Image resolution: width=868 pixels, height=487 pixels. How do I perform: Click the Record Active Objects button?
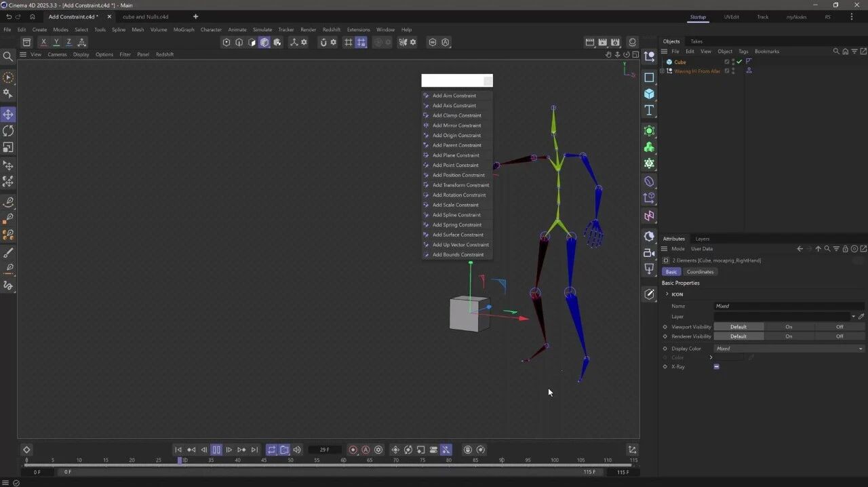coord(353,450)
